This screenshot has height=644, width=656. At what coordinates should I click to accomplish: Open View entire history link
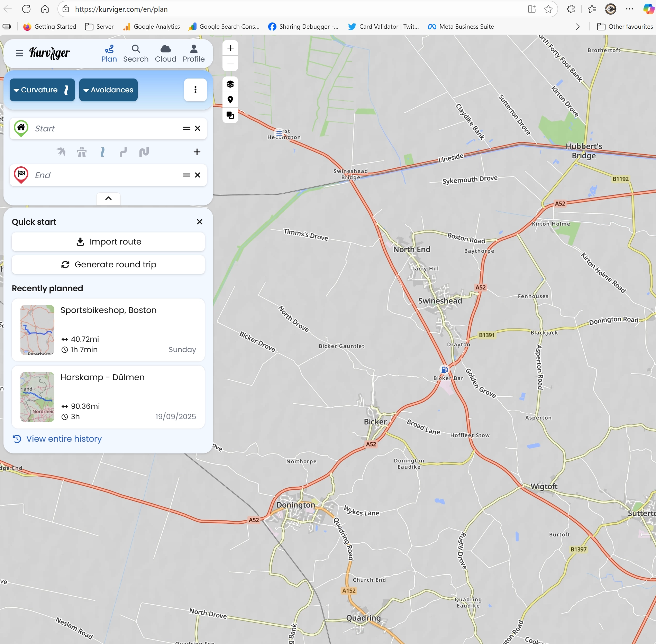[x=57, y=439]
